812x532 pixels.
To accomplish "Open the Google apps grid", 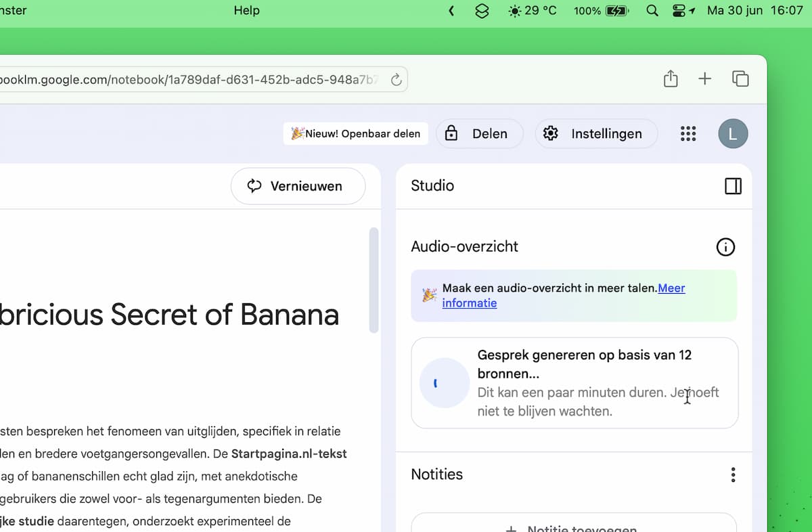I will (x=688, y=134).
